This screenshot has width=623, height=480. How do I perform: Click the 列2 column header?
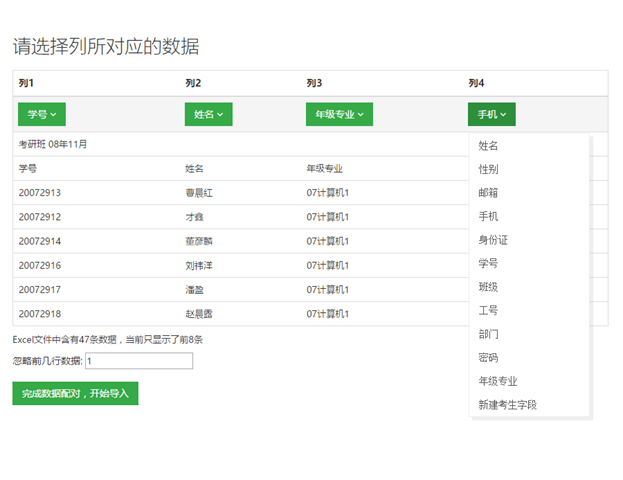pos(193,83)
